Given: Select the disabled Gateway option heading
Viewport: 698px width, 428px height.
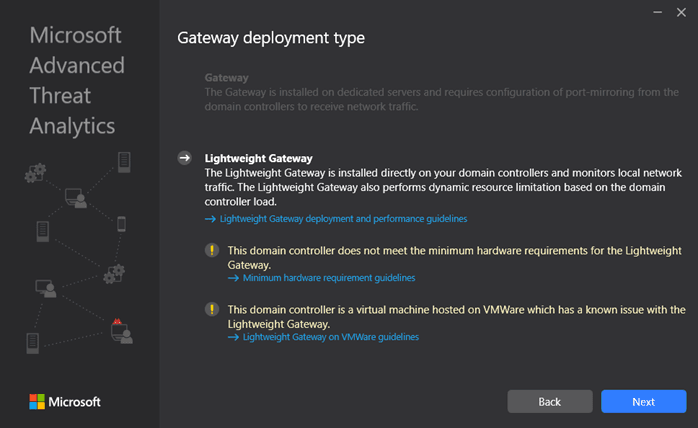Looking at the screenshot, I should [x=226, y=77].
